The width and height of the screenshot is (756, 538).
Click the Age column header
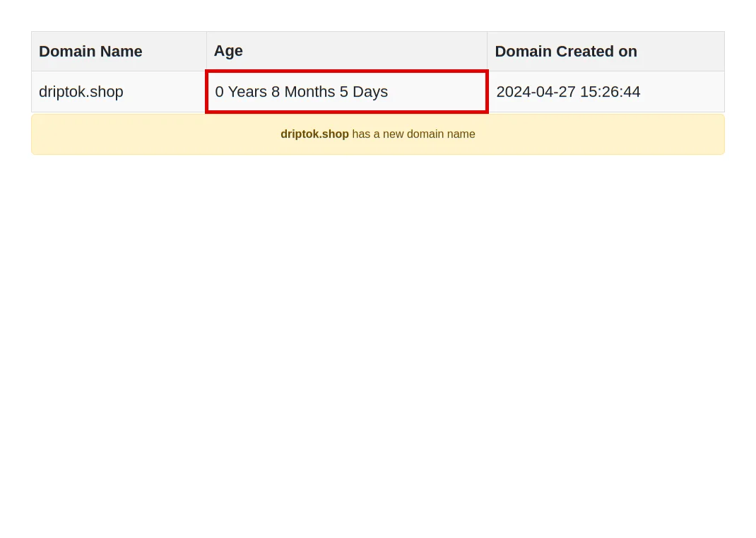point(228,51)
